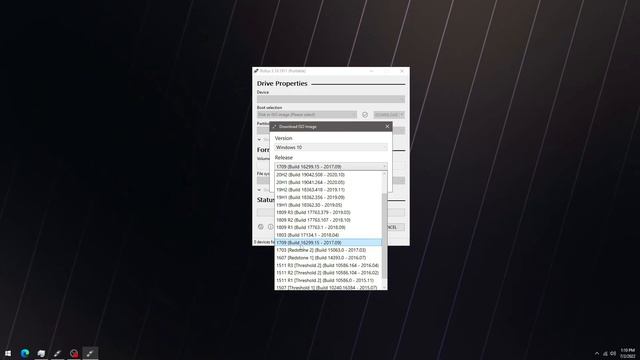Image resolution: width=640 pixels, height=360 pixels.
Task: Open the Rufus about info icon
Action: [270, 227]
